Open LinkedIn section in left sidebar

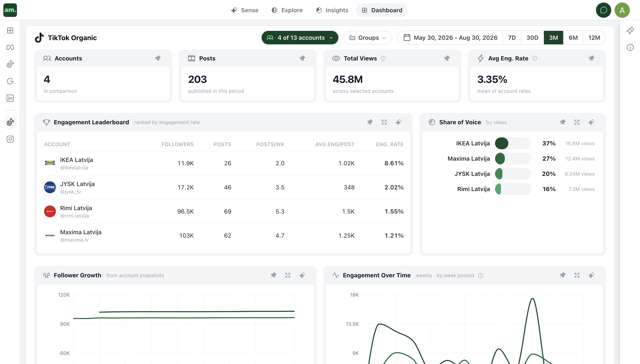point(10,98)
